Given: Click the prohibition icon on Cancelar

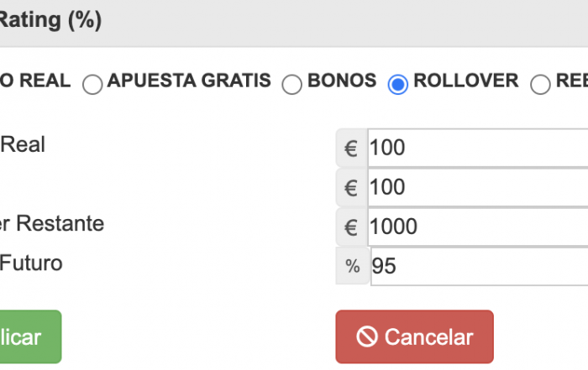Looking at the screenshot, I should pyautogui.click(x=367, y=336).
